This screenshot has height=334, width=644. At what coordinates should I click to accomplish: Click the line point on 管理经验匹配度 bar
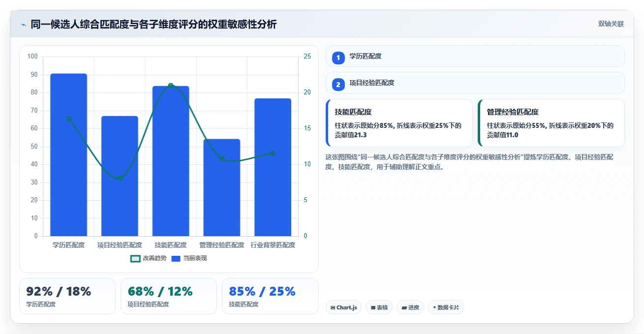[x=222, y=158]
